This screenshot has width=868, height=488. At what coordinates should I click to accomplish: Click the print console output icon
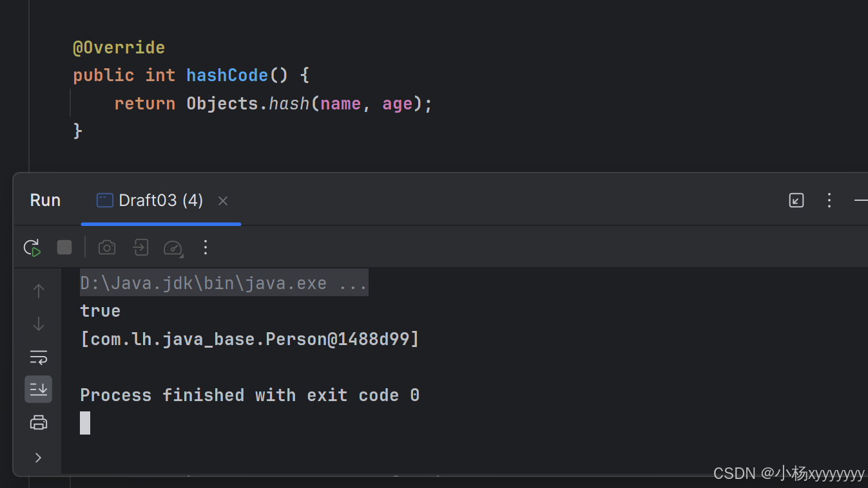pyautogui.click(x=38, y=422)
